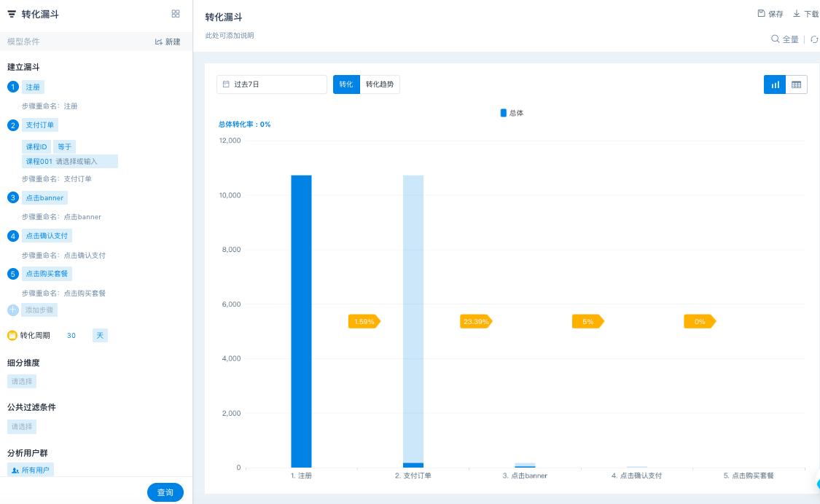Switch to table view icon

[797, 84]
